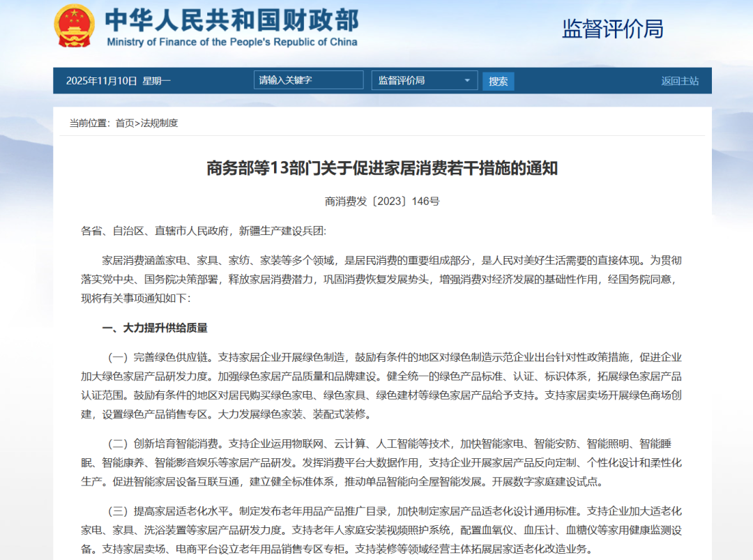The image size is (753, 560).
Task: Click the date 2025年11月10日 in the toolbar
Action: click(102, 81)
